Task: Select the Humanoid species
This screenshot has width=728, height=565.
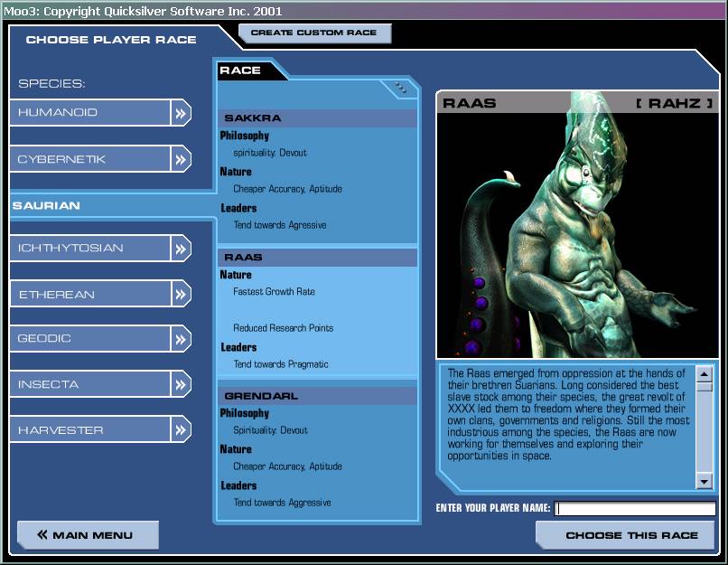Action: pos(90,112)
